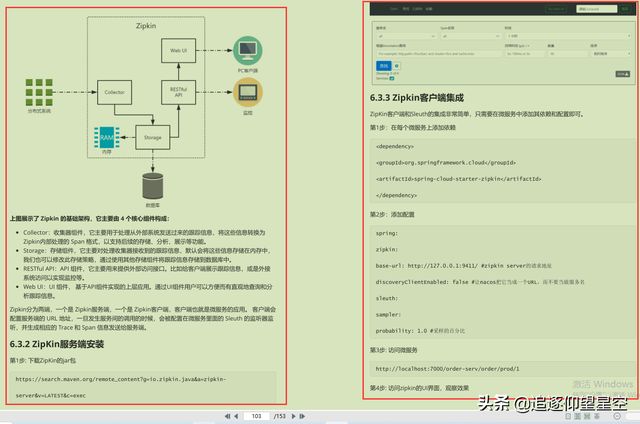Image resolution: width=640 pixels, height=424 pixels.
Task: Click the probability: 1.0 config line
Action: [420, 331]
